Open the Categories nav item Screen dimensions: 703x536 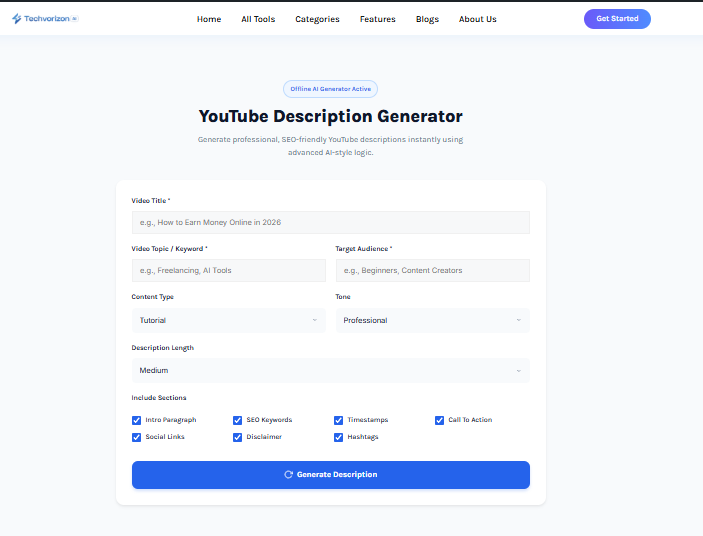click(x=317, y=19)
